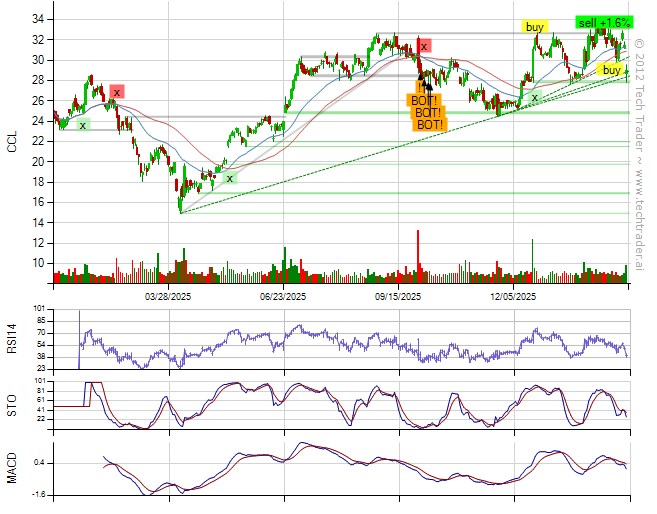This screenshot has width=657, height=514.
Task: Click the middle orange 'BOT!' label
Action: (x=428, y=112)
